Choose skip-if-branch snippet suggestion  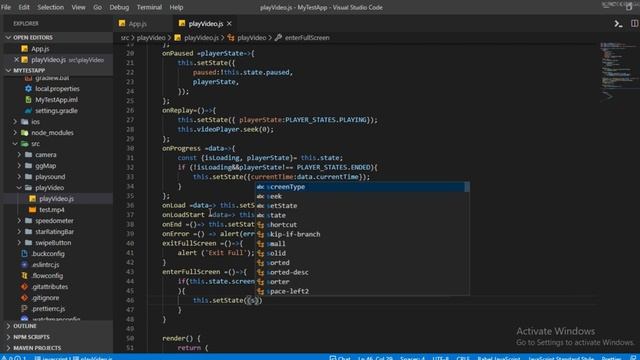pos(362,234)
